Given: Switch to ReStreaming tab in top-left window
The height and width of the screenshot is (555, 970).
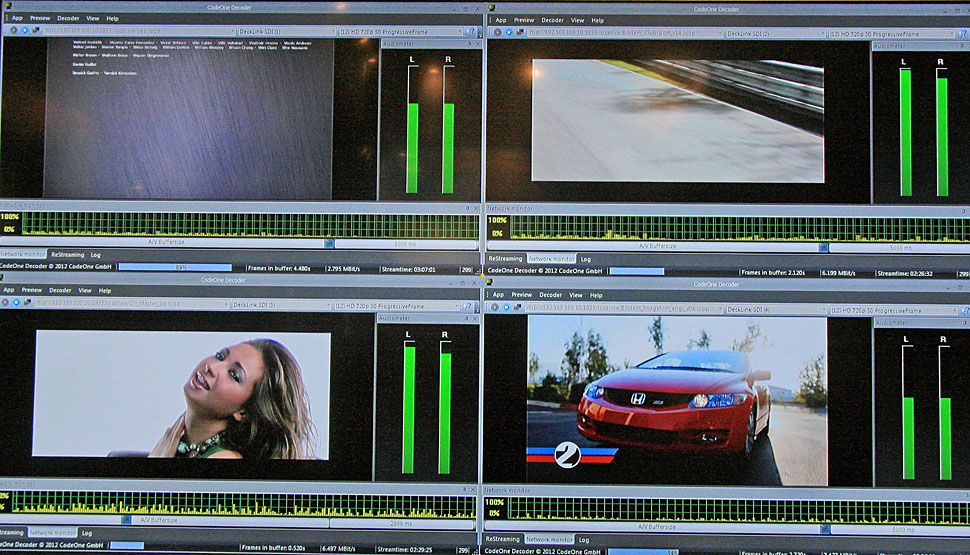Looking at the screenshot, I should pyautogui.click(x=68, y=255).
